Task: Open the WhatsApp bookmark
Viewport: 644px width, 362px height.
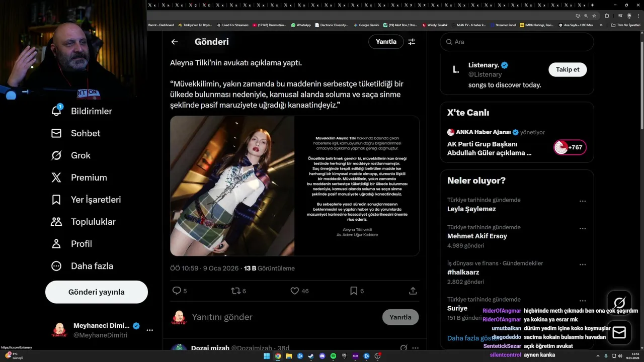Action: (x=301, y=25)
